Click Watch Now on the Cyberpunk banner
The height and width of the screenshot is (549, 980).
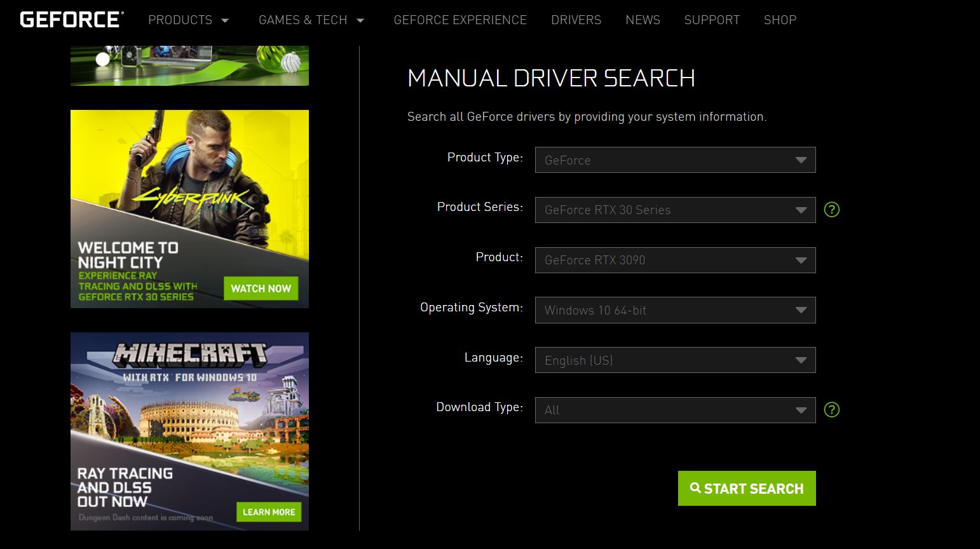click(261, 288)
